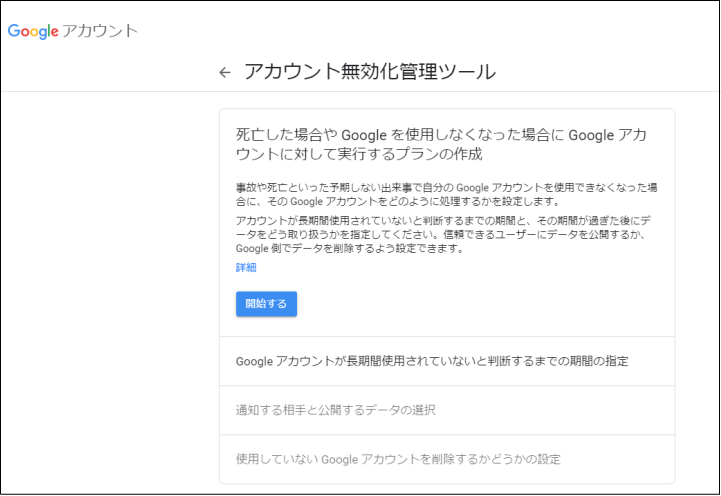Click empty margin left of the plan card
The image size is (721, 496).
click(x=110, y=300)
